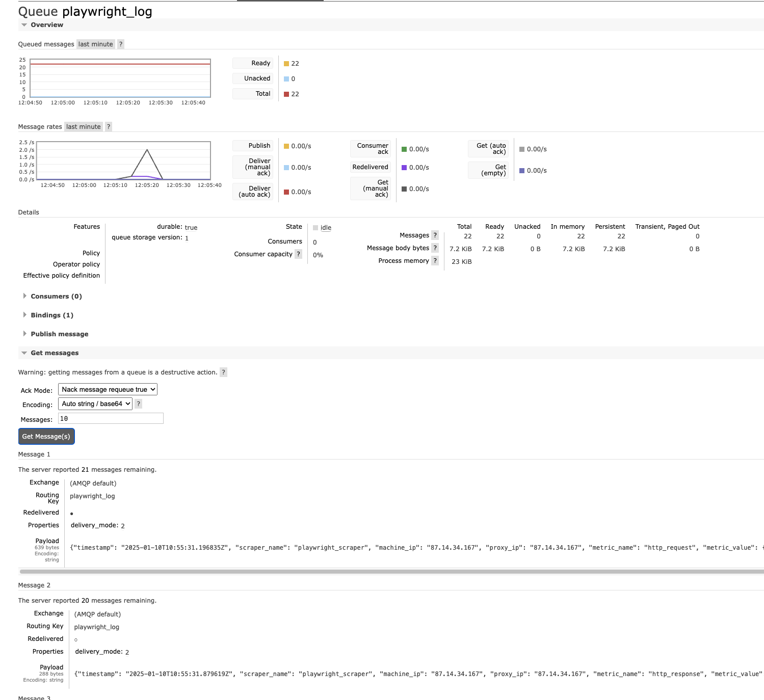Open the Ack Mode dropdown

pyautogui.click(x=108, y=390)
